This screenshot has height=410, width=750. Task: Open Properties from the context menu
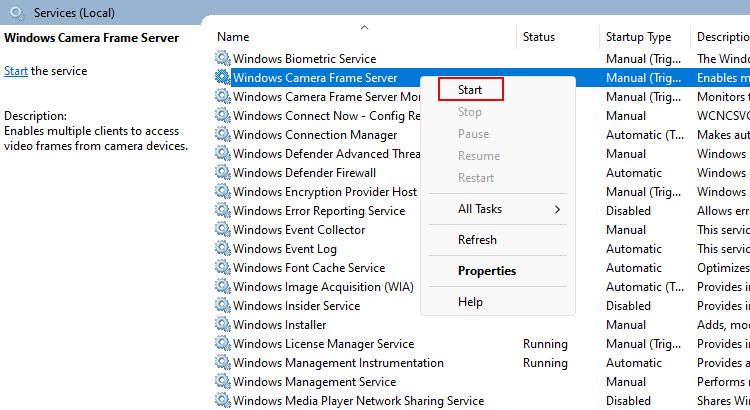(x=487, y=271)
